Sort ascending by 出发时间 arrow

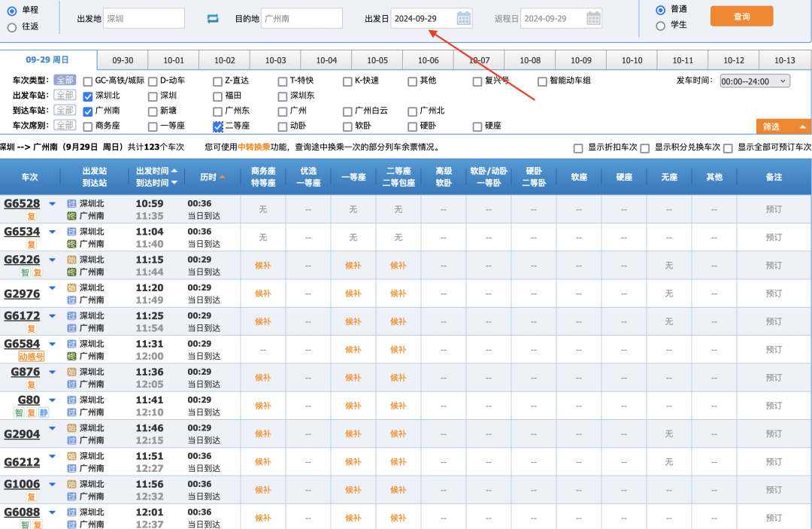(174, 171)
